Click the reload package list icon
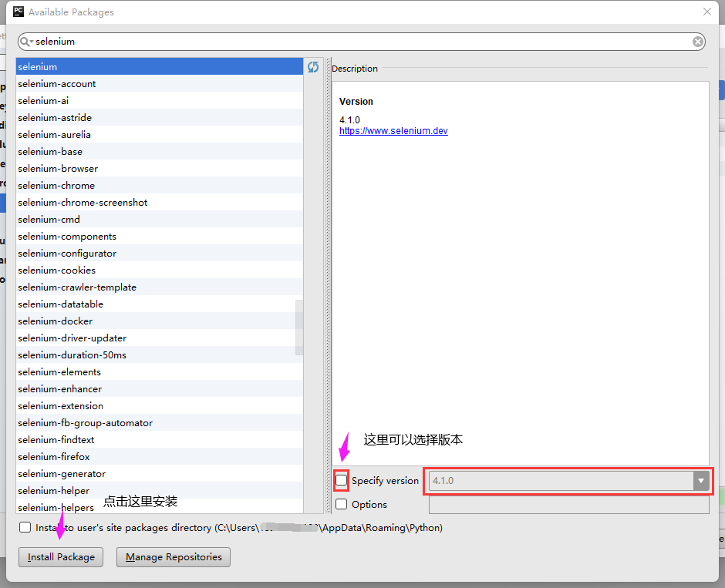The width and height of the screenshot is (725, 588). click(313, 67)
